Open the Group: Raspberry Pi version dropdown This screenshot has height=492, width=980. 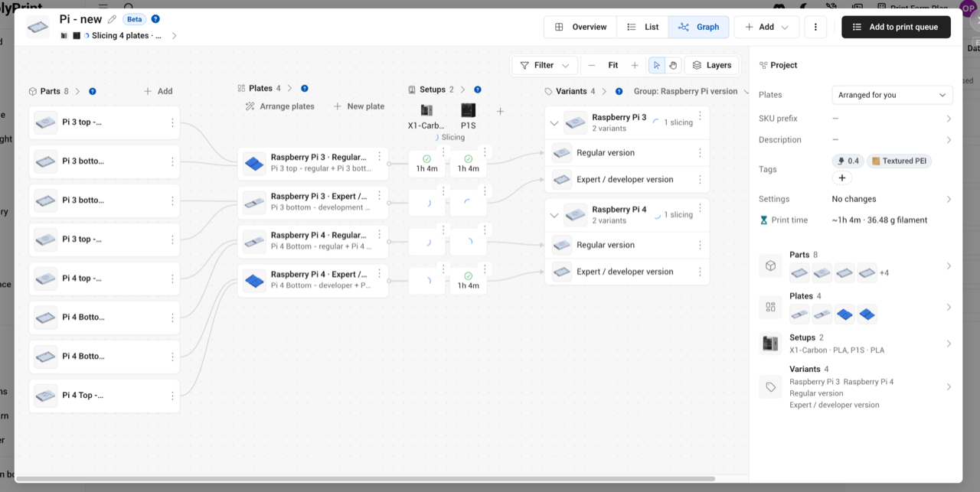coord(691,91)
